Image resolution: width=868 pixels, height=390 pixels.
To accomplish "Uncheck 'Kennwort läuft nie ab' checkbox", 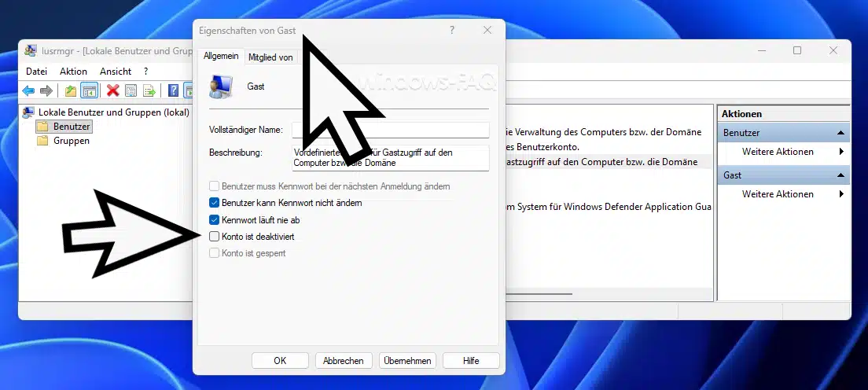I will [x=215, y=219].
